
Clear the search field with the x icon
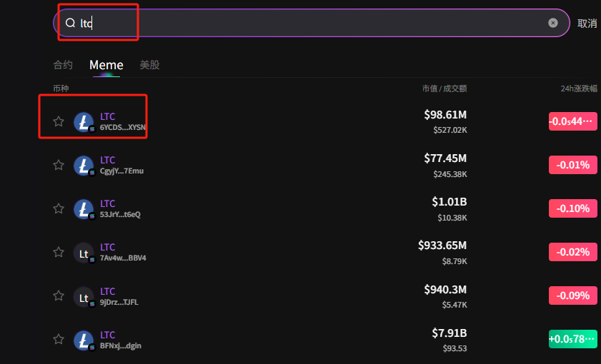(552, 23)
